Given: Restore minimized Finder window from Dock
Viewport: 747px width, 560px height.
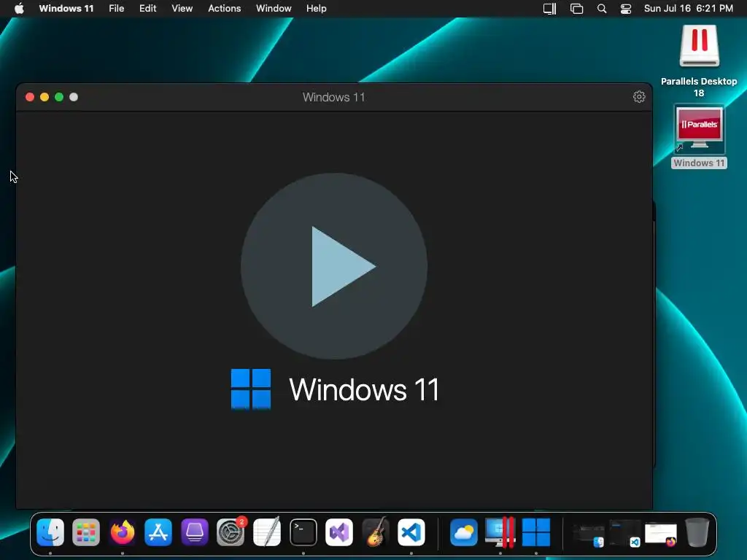Looking at the screenshot, I should tap(589, 534).
